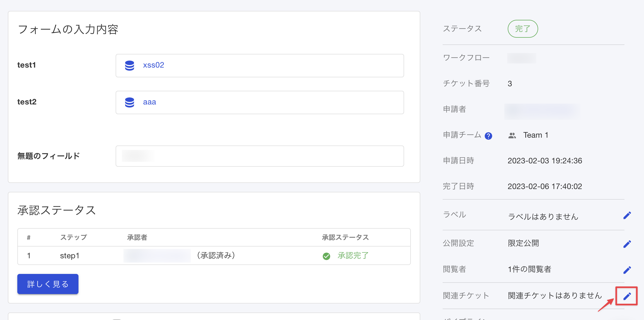Click the ステップ column header
The image size is (644, 320).
pos(73,238)
